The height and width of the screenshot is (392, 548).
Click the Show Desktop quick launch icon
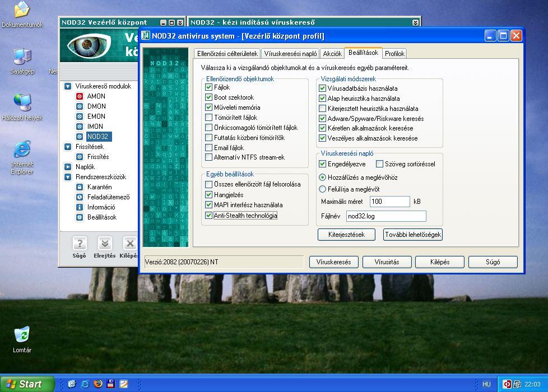pos(72,384)
